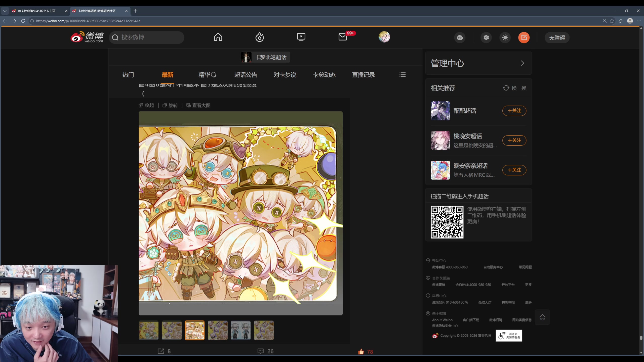Viewport: 644px width, 362px height.
Task: Bookmark page with star icon
Action: tap(612, 21)
